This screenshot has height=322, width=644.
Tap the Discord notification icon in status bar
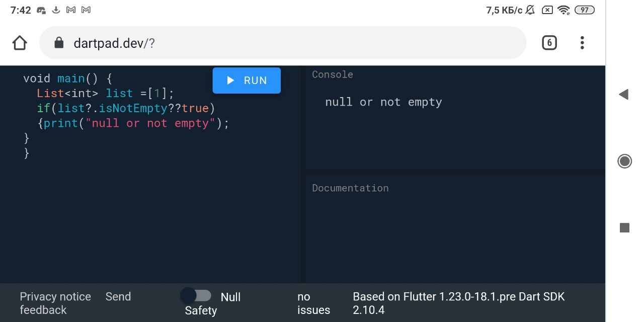tap(41, 10)
